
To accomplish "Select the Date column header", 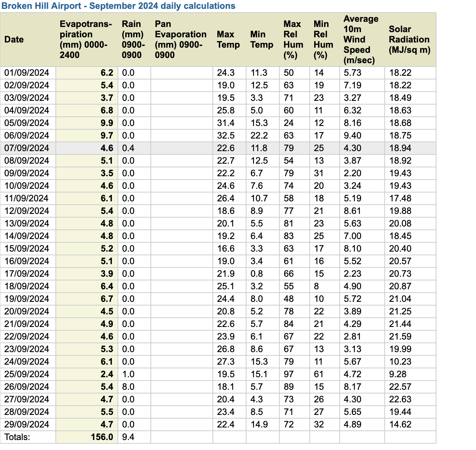I will pyautogui.click(x=14, y=40).
